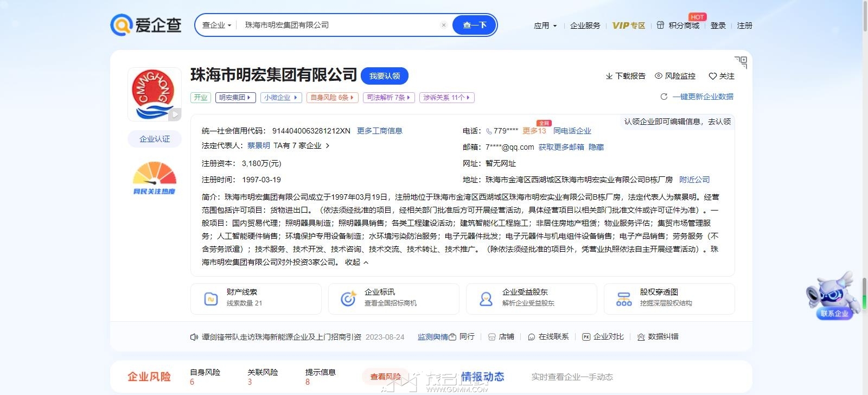The image size is (868, 395).
Task: Expand the 应用 menu
Action: pyautogui.click(x=545, y=26)
